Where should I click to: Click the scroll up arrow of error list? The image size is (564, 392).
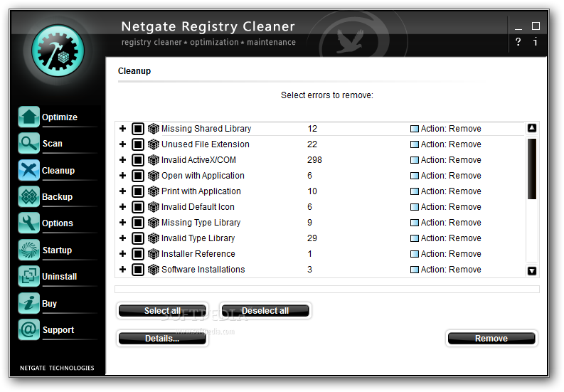click(x=532, y=128)
